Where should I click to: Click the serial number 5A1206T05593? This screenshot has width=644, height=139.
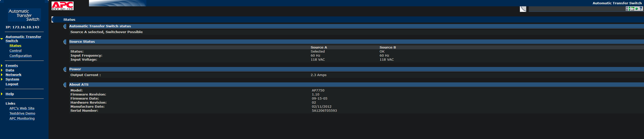(x=324, y=111)
